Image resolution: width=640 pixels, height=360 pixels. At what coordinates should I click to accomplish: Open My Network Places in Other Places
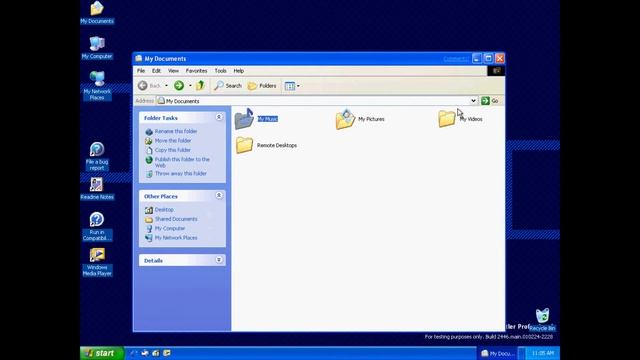click(x=176, y=238)
